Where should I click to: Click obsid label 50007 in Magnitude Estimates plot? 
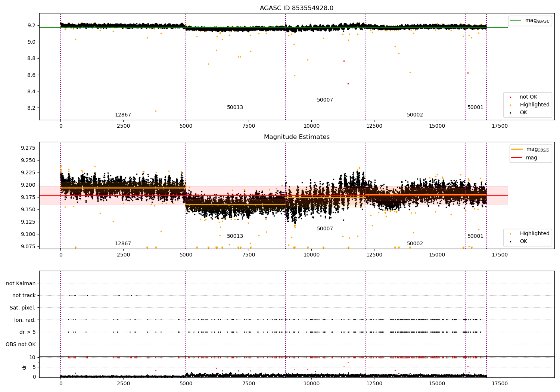(x=325, y=229)
